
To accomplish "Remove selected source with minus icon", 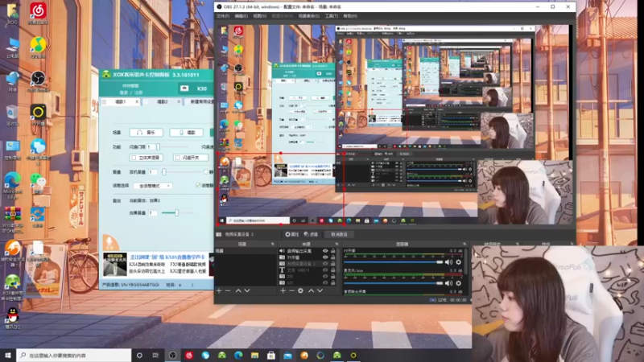I will (x=291, y=290).
